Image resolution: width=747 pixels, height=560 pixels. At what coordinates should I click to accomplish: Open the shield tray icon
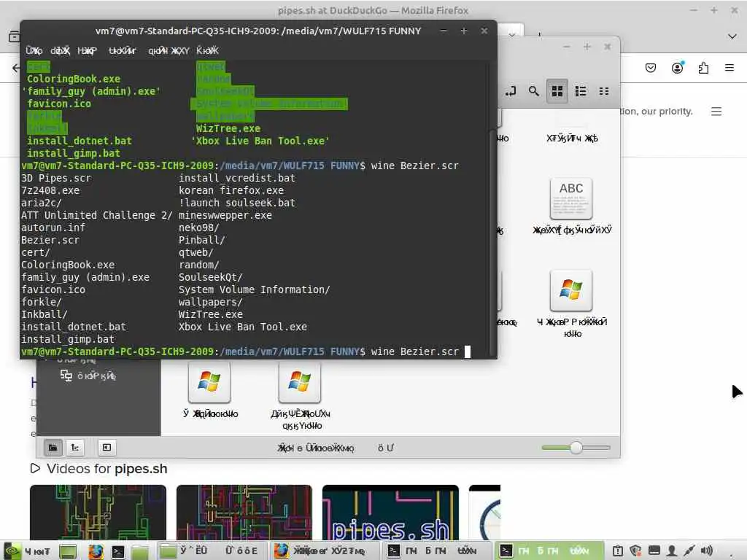(635, 551)
